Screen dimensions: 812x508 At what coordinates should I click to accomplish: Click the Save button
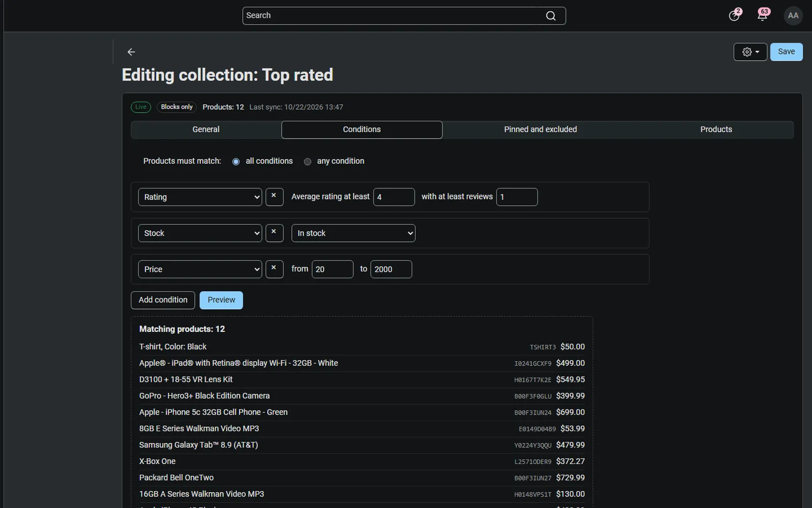786,52
